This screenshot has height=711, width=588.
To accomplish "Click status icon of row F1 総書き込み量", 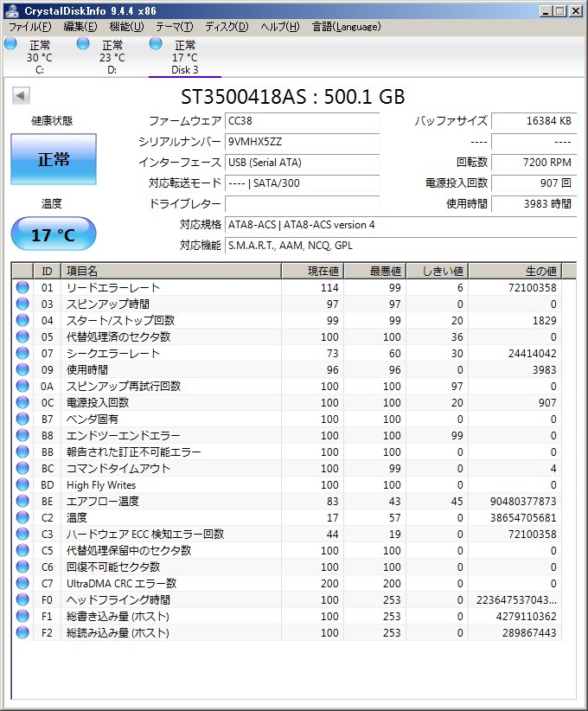I will click(22, 616).
